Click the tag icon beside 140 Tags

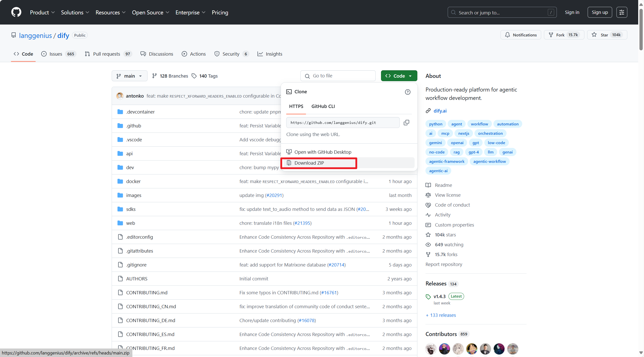click(x=194, y=76)
